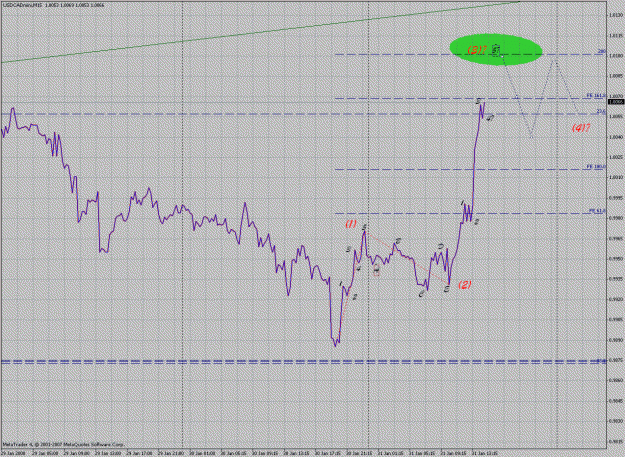Viewport: 625px width, 457px height.
Task: Click the 1.0130 price axis label
Action: 615,15
